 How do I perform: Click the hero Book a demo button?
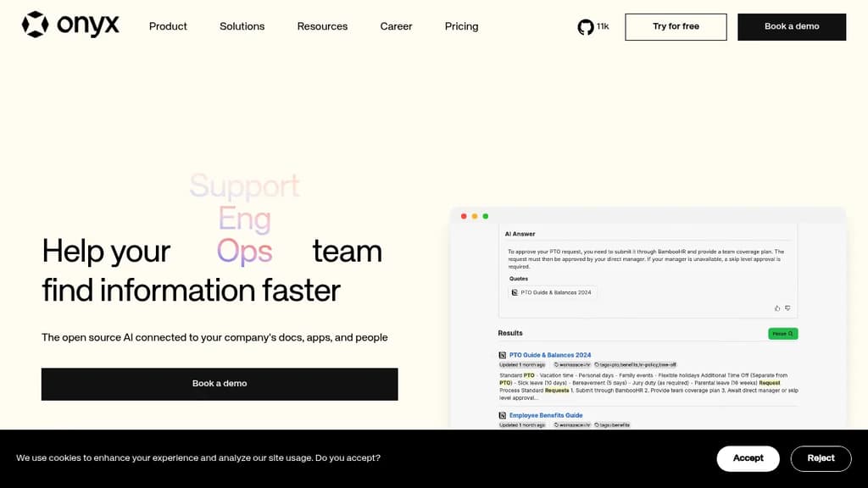pyautogui.click(x=220, y=383)
